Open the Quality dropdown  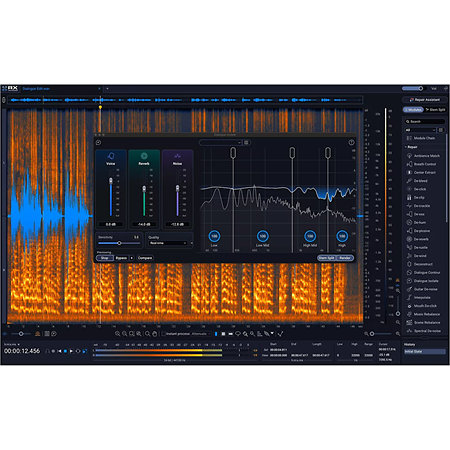[168, 243]
